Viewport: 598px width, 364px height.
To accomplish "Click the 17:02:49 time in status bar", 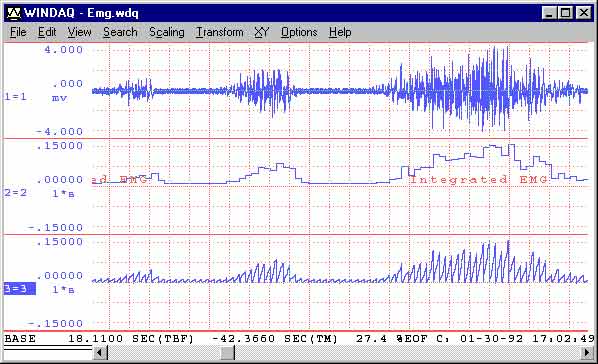I will [x=563, y=339].
